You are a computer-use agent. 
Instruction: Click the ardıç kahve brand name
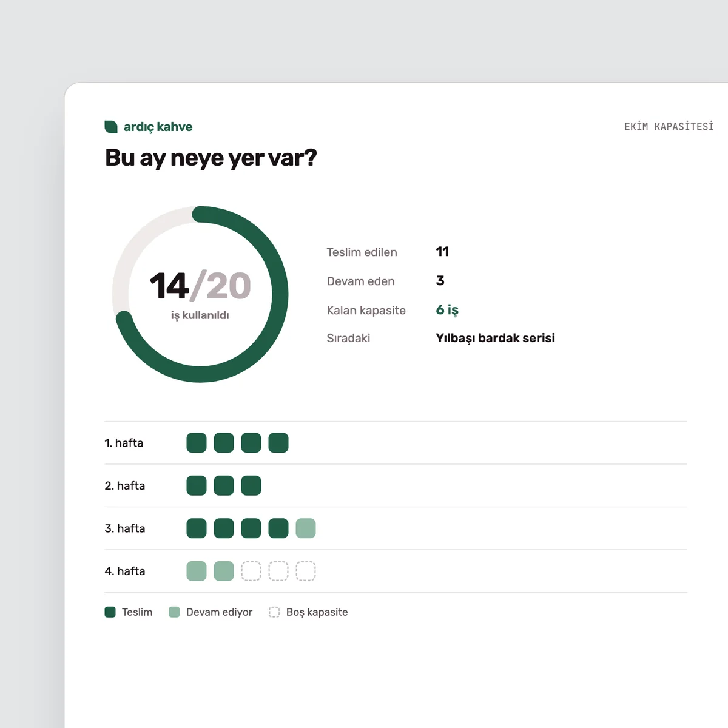(x=158, y=127)
